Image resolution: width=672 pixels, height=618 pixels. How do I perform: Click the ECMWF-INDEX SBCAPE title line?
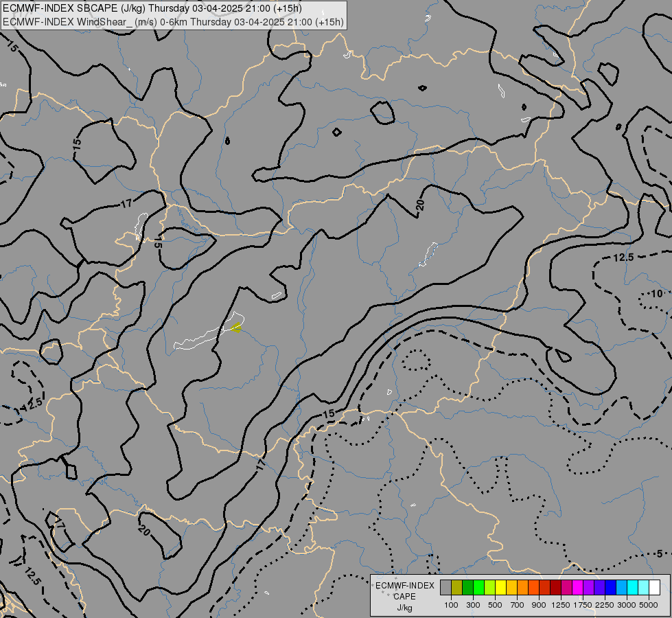(x=152, y=8)
